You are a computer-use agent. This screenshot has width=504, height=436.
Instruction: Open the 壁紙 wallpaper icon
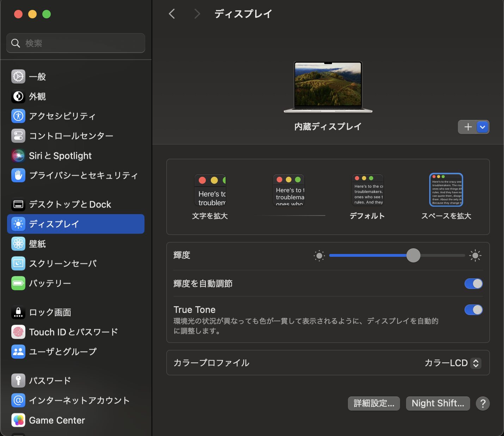(x=18, y=244)
